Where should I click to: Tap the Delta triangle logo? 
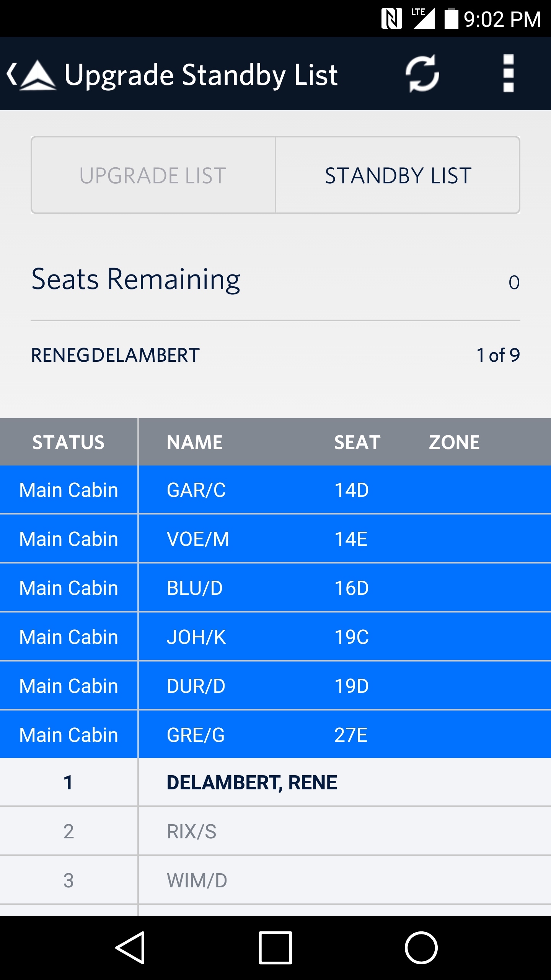click(37, 75)
